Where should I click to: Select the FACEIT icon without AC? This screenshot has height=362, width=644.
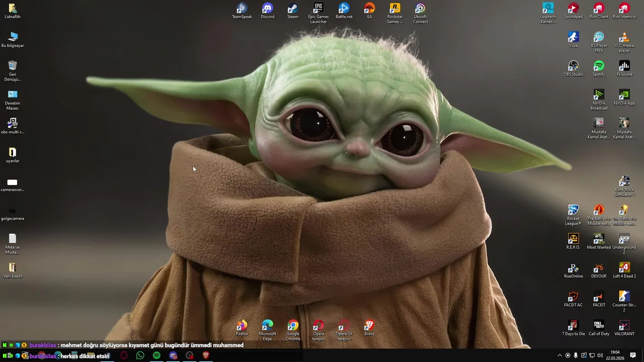click(x=599, y=299)
